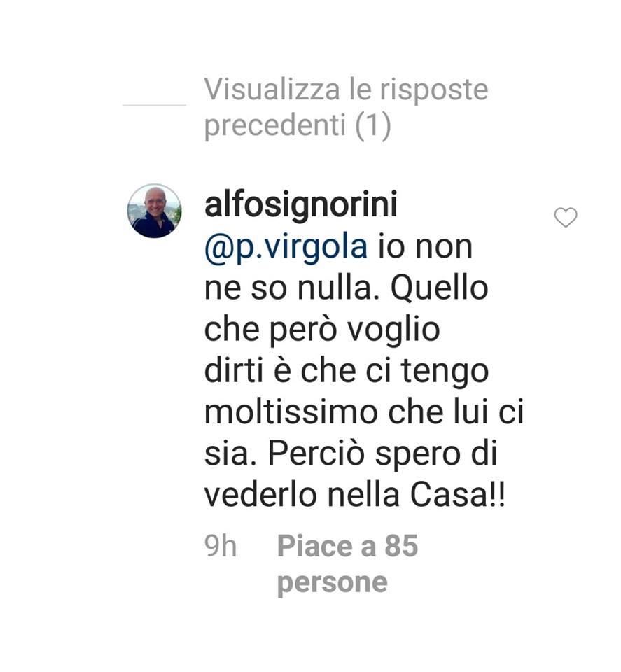Like alfosignorini's comment with the heart icon
Screen dimensions: 621x672
[565, 217]
